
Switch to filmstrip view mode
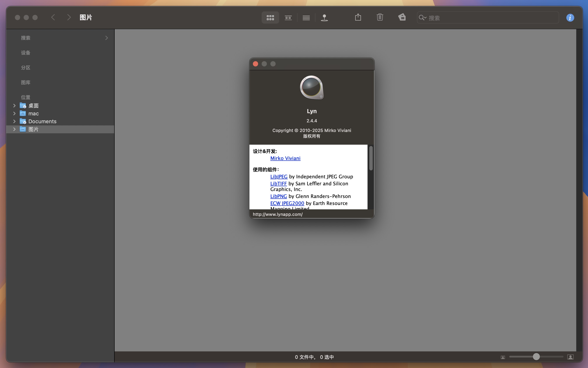(x=288, y=17)
